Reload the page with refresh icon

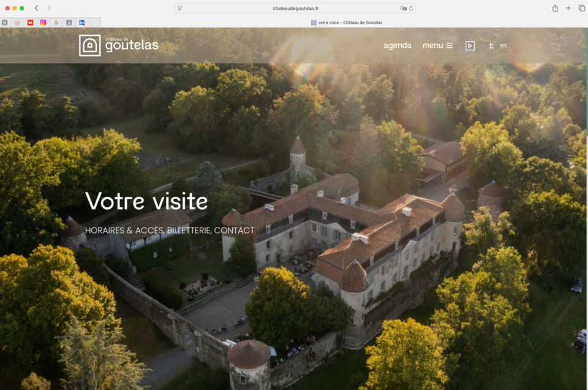(x=411, y=8)
